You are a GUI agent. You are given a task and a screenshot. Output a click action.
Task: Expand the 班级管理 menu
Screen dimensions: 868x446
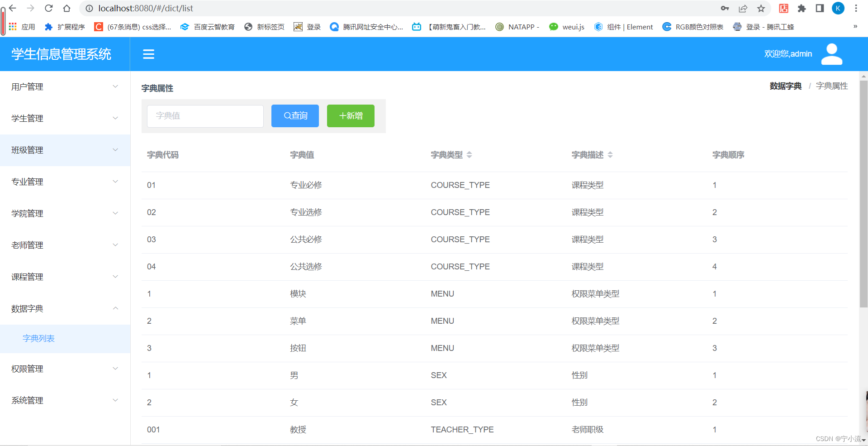pyautogui.click(x=65, y=150)
